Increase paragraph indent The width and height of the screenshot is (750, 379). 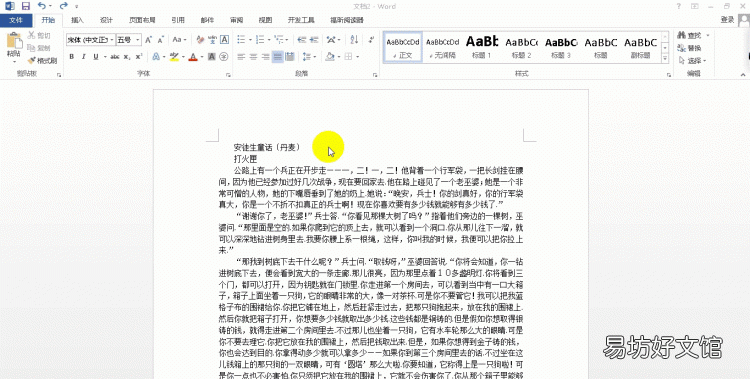coord(314,40)
